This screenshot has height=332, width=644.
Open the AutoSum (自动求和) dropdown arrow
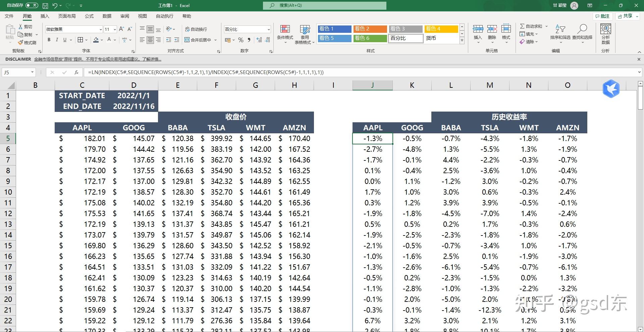546,26
